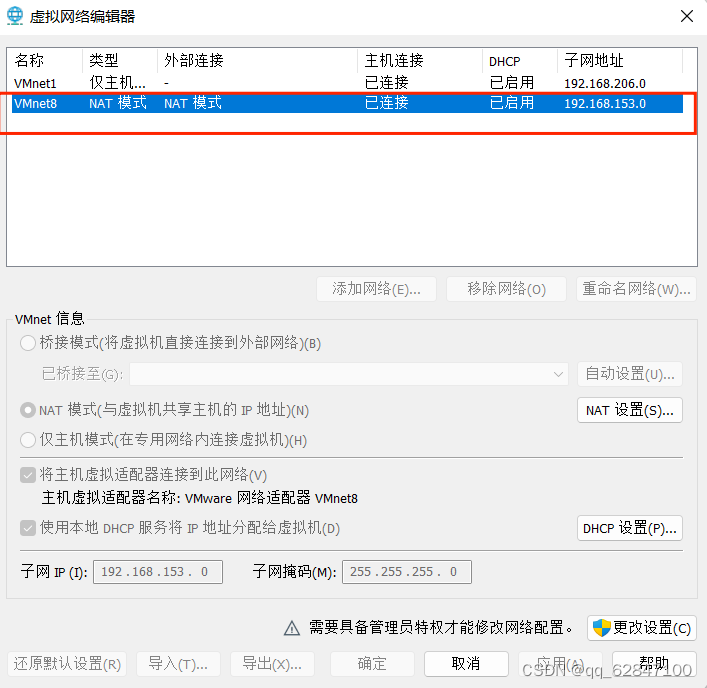This screenshot has height=688, width=707.
Task: Click the 子网地址 column header
Action: (620, 60)
